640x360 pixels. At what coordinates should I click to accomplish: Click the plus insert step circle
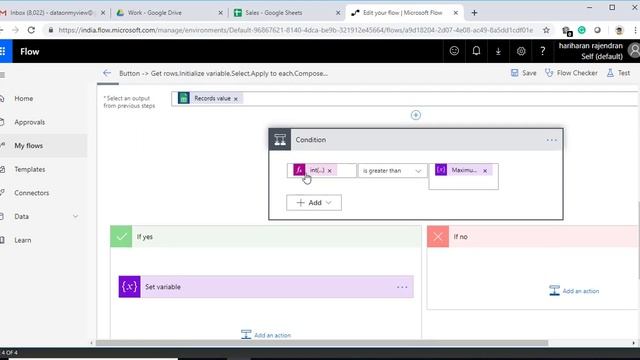point(416,115)
